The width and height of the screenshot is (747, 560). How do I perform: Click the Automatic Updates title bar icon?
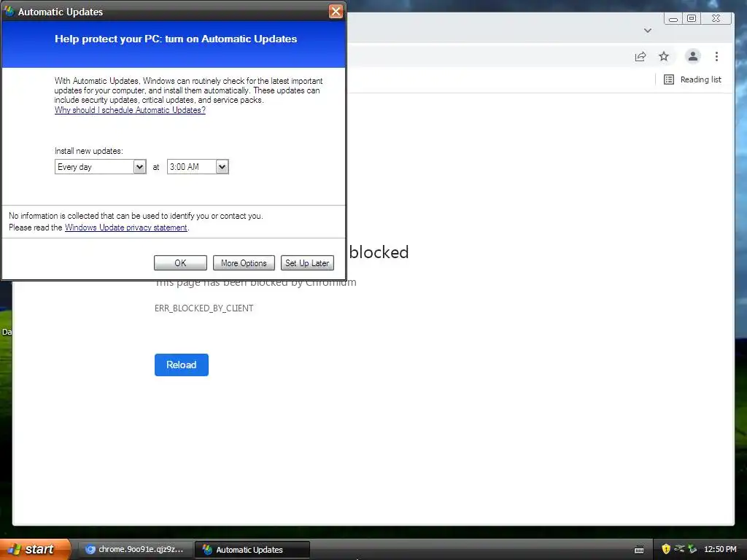pos(9,12)
